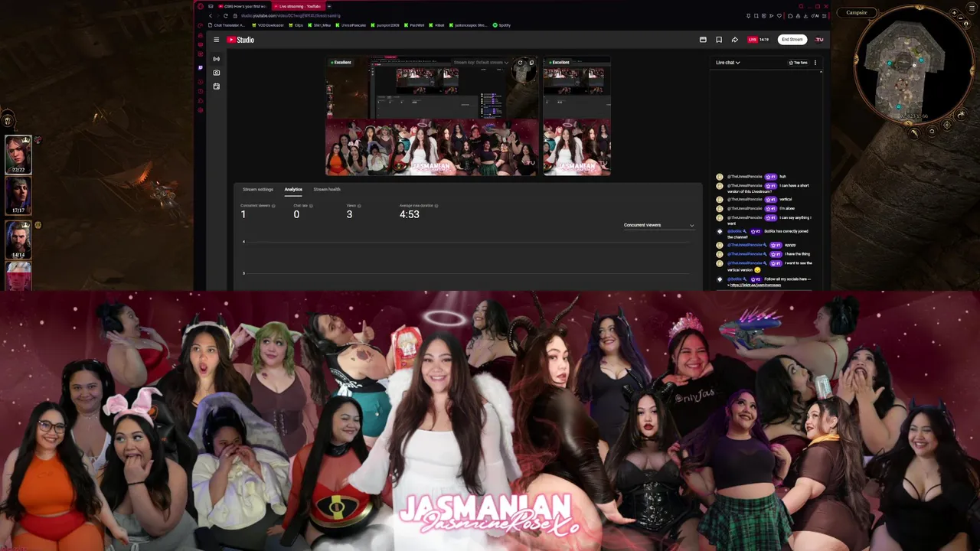
Task: Open the Clips bookmark
Action: (296, 25)
